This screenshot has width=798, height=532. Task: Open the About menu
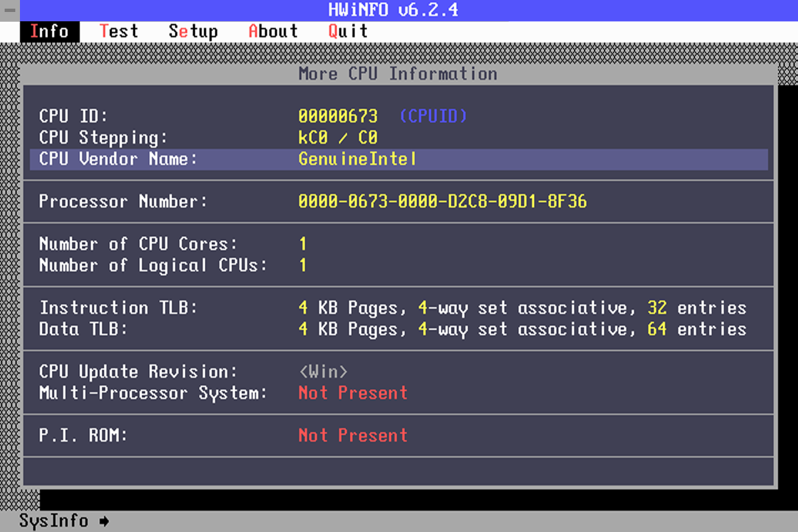pos(273,31)
